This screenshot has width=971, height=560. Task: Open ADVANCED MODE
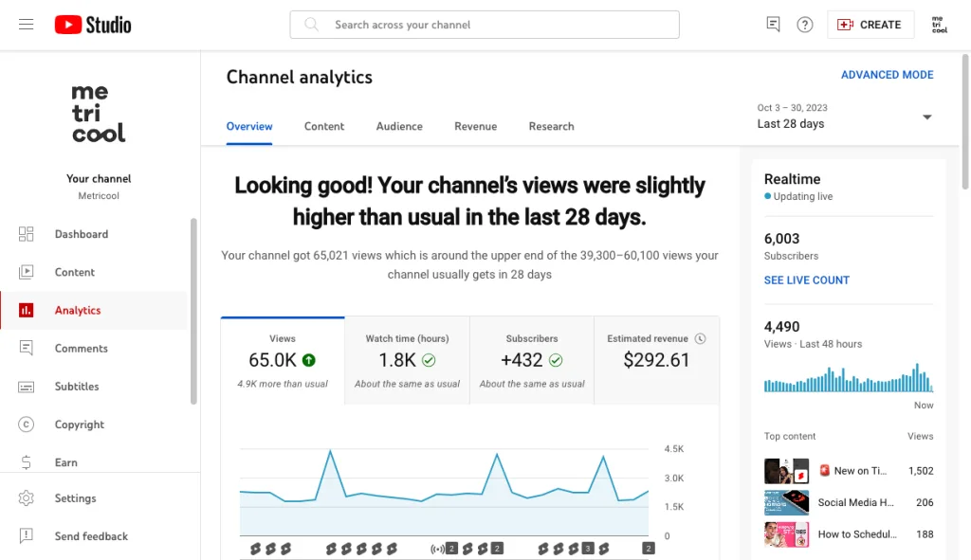pos(887,75)
